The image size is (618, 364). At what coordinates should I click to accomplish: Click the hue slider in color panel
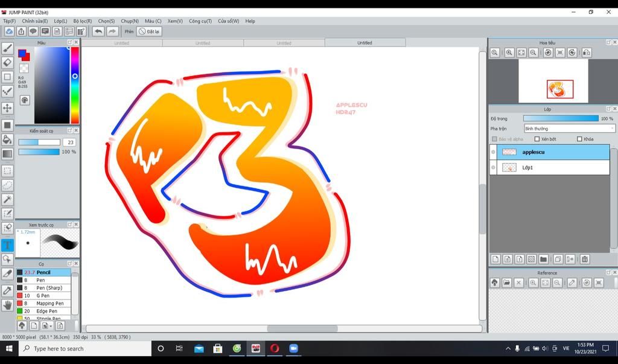[75, 85]
